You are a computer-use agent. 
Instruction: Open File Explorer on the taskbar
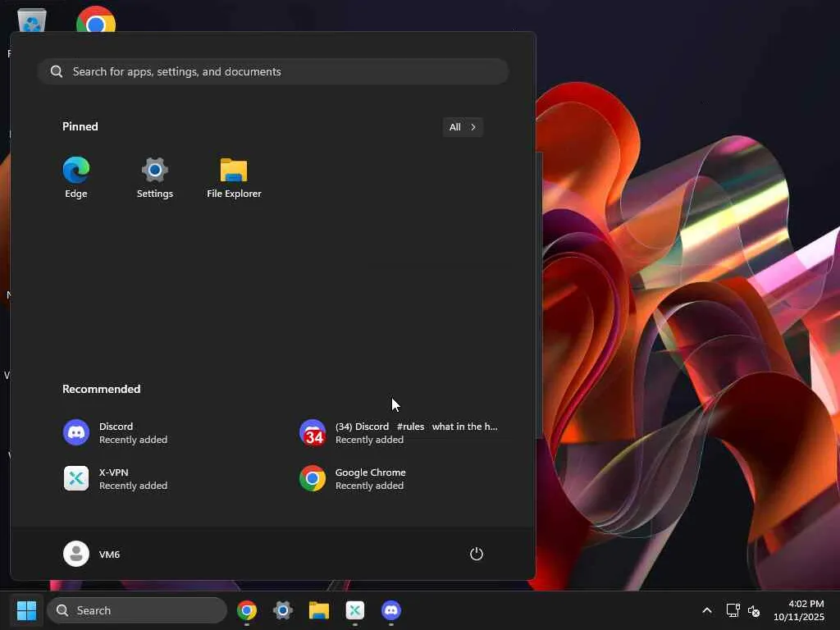tap(319, 610)
